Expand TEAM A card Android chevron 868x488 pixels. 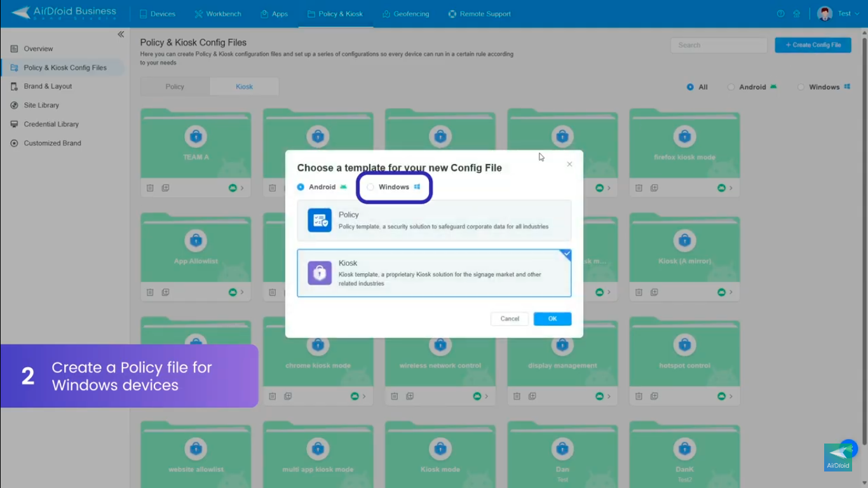(x=242, y=188)
